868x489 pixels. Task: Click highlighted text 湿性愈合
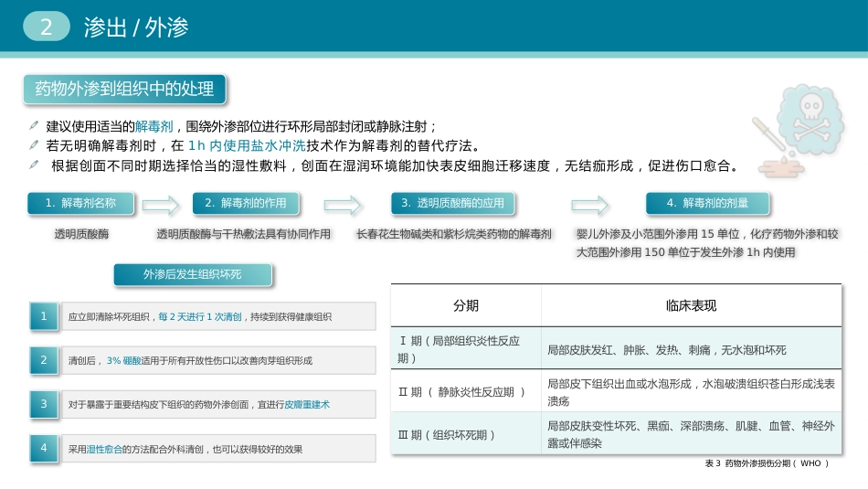104,449
